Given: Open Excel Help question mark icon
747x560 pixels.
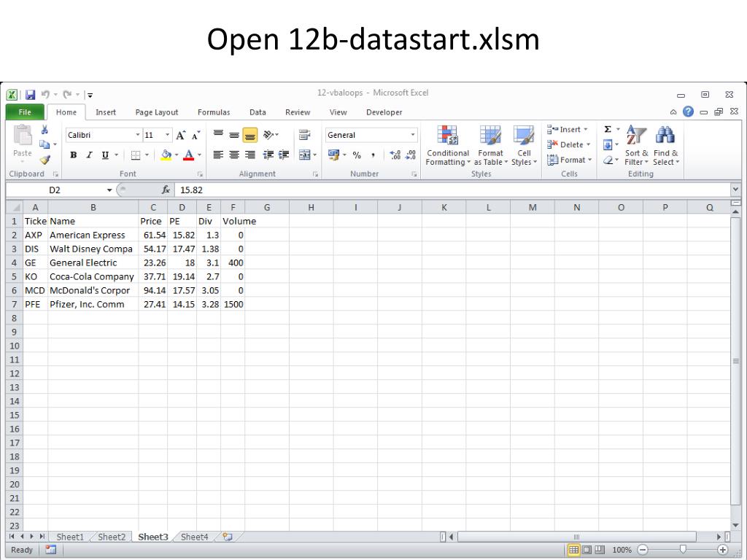Looking at the screenshot, I should click(688, 112).
